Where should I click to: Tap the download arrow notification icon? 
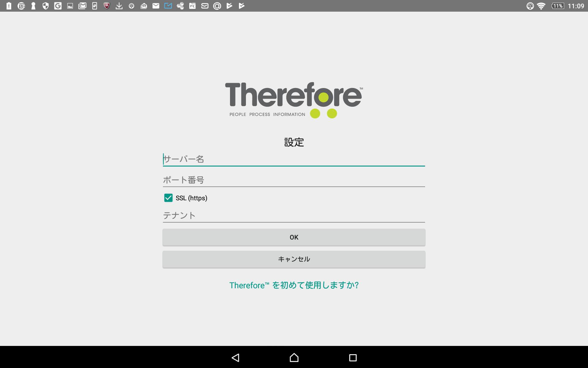coord(119,6)
